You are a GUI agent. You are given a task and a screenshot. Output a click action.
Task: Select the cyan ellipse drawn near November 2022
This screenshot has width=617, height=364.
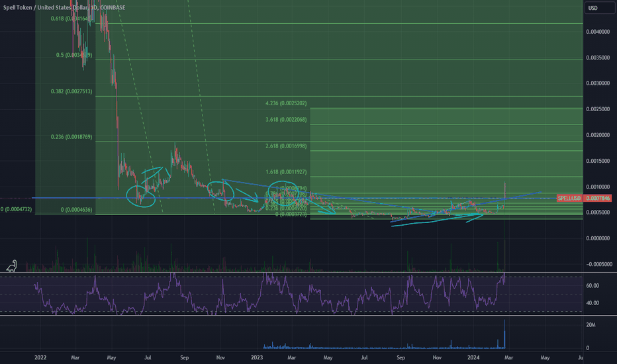(220, 191)
